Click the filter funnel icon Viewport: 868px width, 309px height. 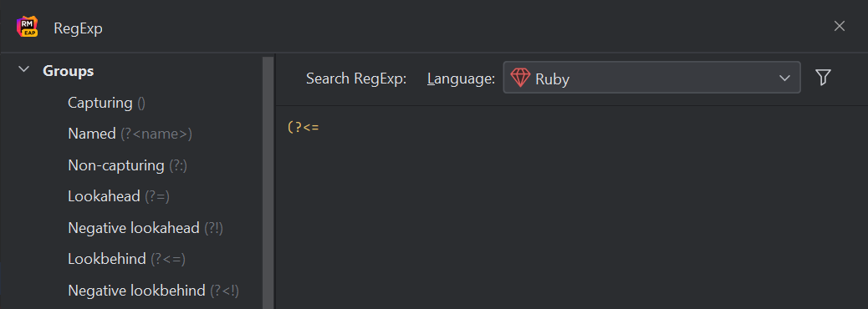pyautogui.click(x=823, y=78)
